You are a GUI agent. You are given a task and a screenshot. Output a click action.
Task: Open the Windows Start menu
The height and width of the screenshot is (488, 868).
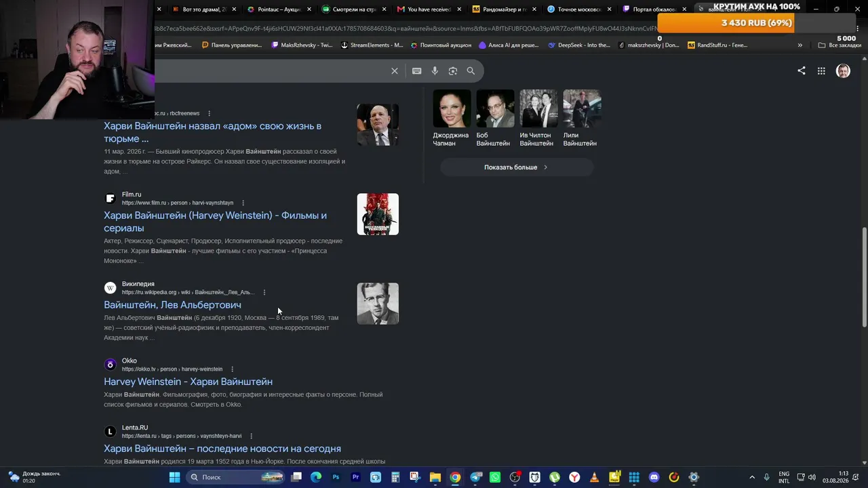point(174,477)
